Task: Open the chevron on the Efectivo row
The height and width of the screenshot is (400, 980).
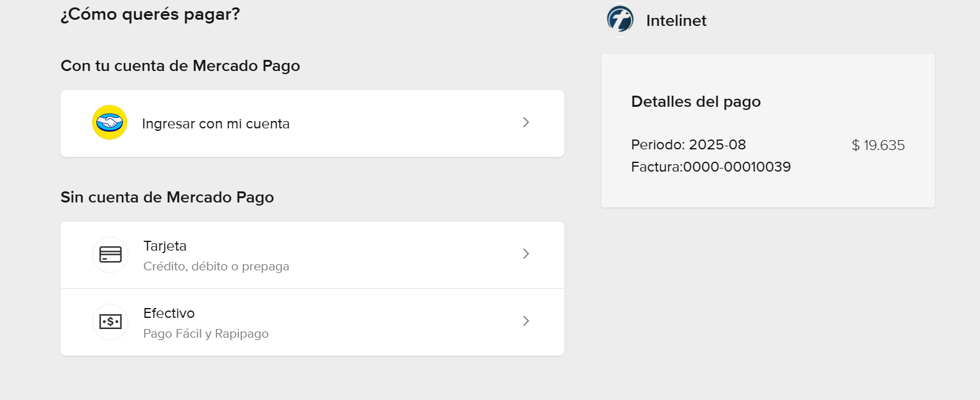Action: (526, 321)
